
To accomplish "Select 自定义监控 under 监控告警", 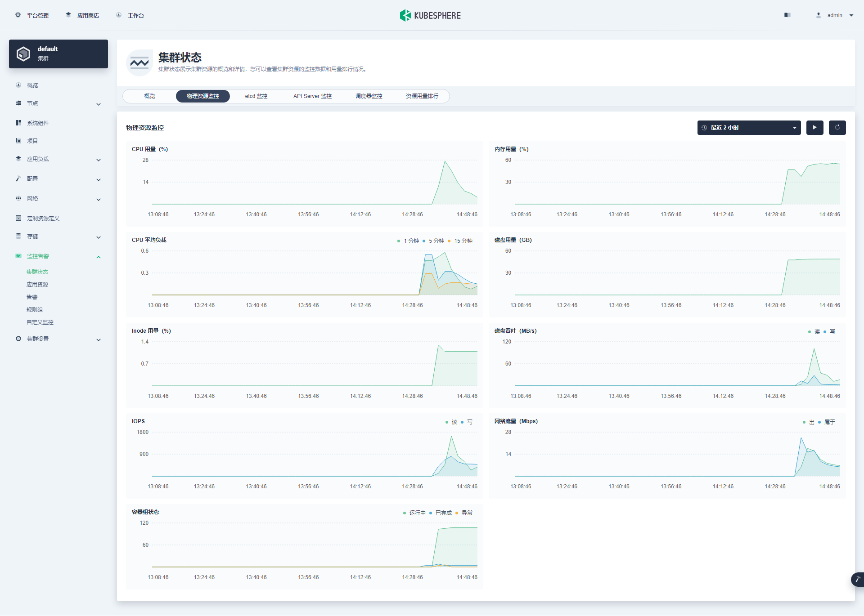I will (x=40, y=322).
